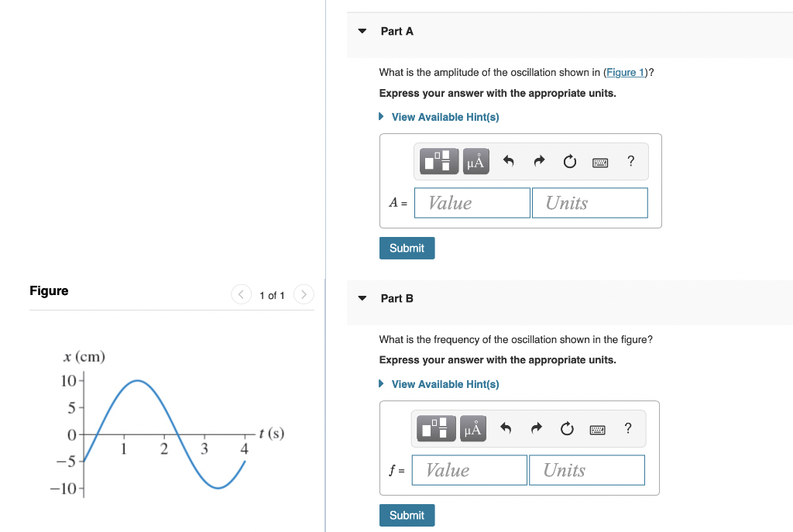Click the Value input field for A
The image size is (793, 532).
pos(472,202)
